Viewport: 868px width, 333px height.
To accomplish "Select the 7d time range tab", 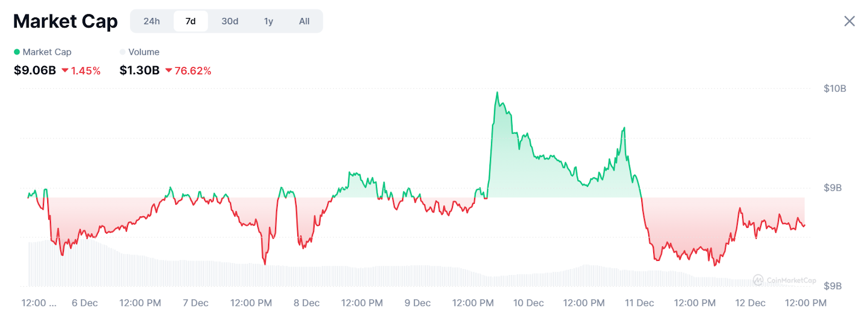I will pyautogui.click(x=190, y=21).
